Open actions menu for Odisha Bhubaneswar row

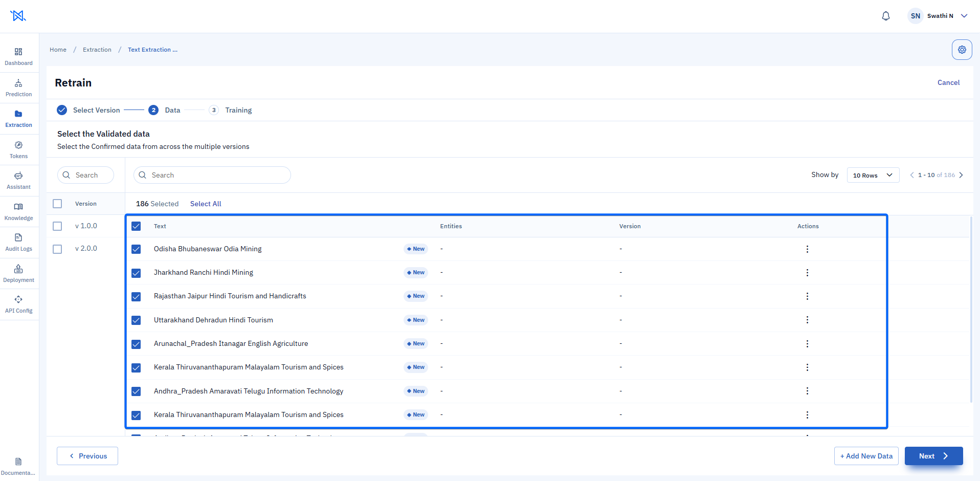(807, 249)
